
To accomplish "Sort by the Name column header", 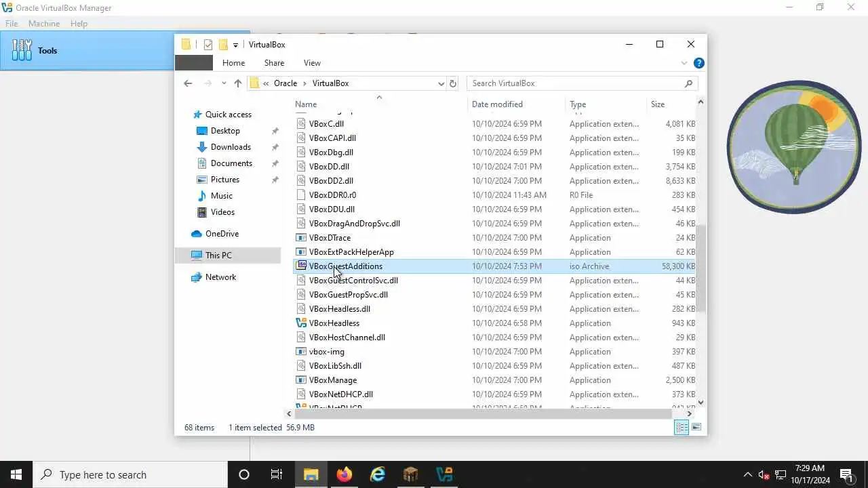I will (x=306, y=104).
